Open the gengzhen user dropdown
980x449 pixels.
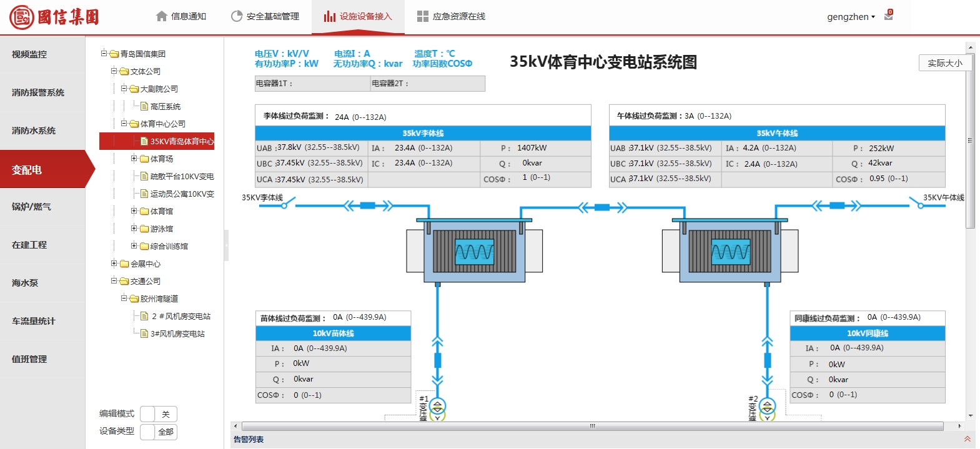point(851,17)
